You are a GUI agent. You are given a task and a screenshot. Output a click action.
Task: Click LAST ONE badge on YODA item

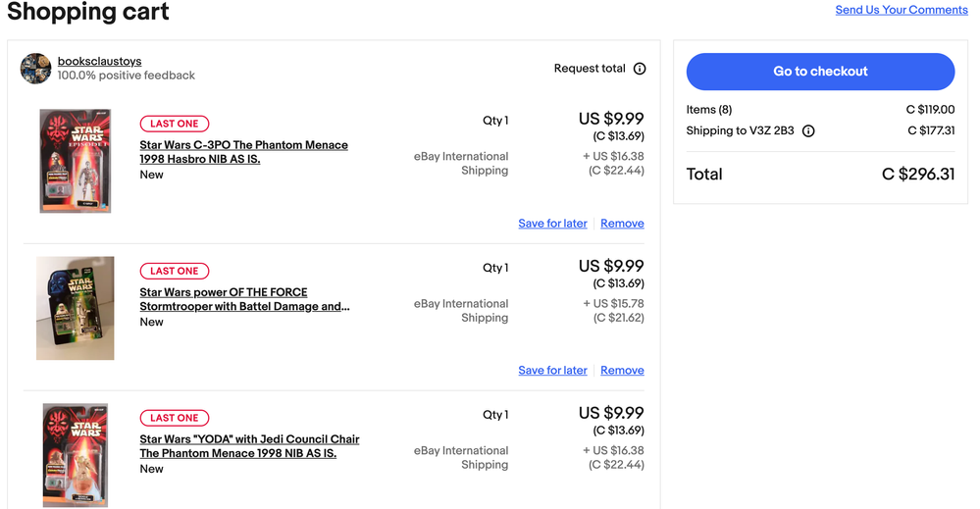(175, 418)
